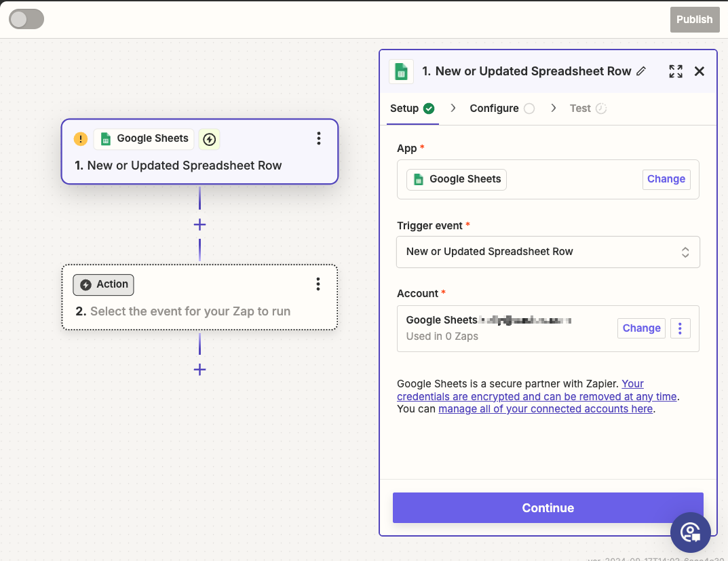Select the step 2 action card

[x=199, y=297]
